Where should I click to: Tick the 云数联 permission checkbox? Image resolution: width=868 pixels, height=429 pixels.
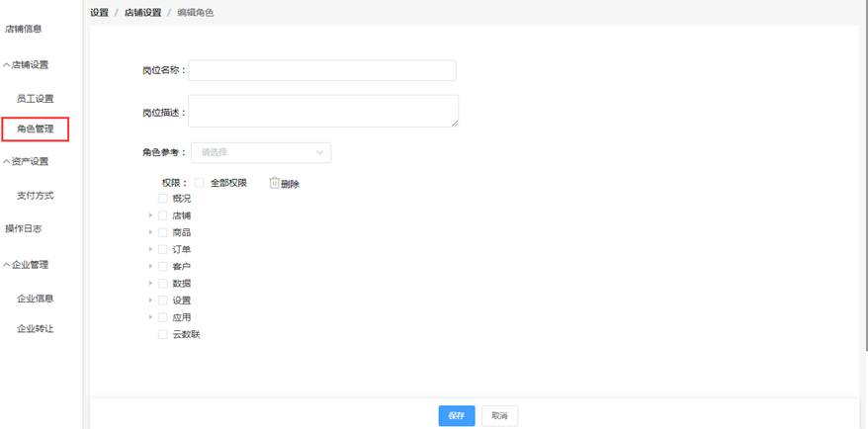pos(163,335)
